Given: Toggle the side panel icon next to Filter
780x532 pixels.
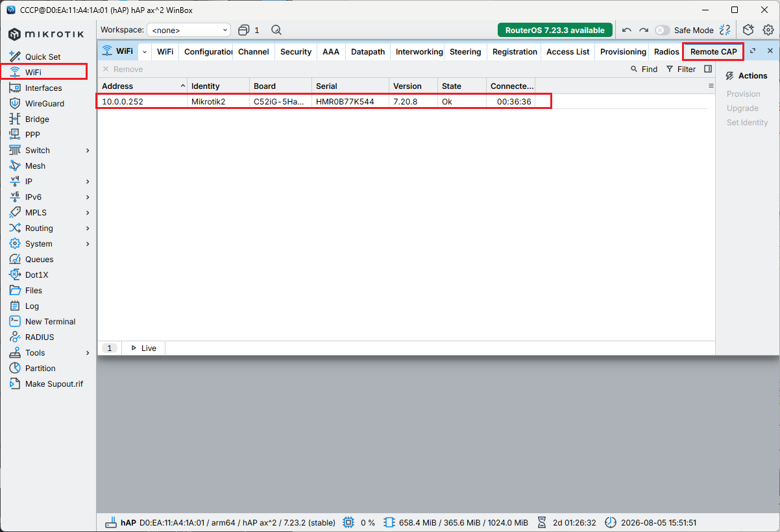Looking at the screenshot, I should tap(708, 69).
